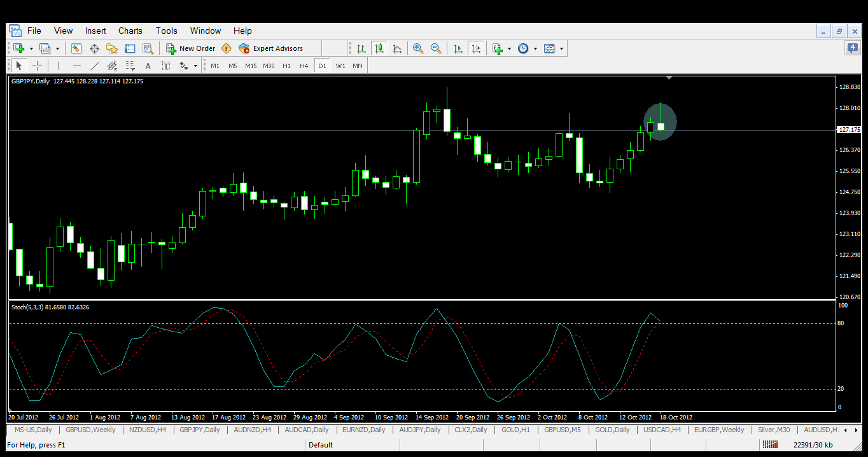This screenshot has height=457, width=868.
Task: Open the notifications chat bubble
Action: pos(853,48)
